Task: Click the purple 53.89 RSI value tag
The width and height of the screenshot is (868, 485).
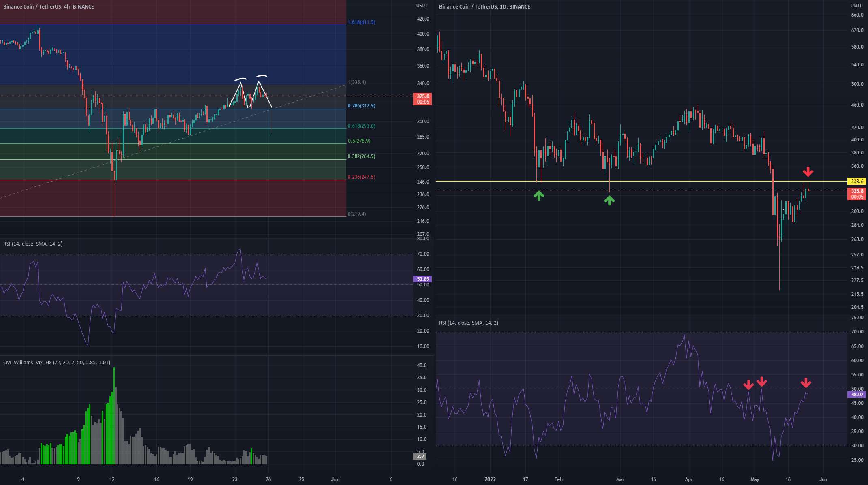Action: tap(423, 279)
